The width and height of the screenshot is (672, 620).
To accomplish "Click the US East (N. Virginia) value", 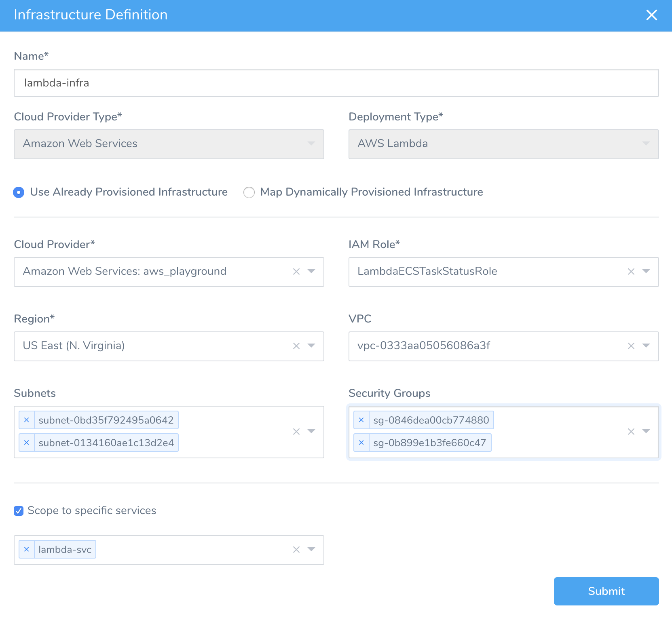I will (x=74, y=346).
